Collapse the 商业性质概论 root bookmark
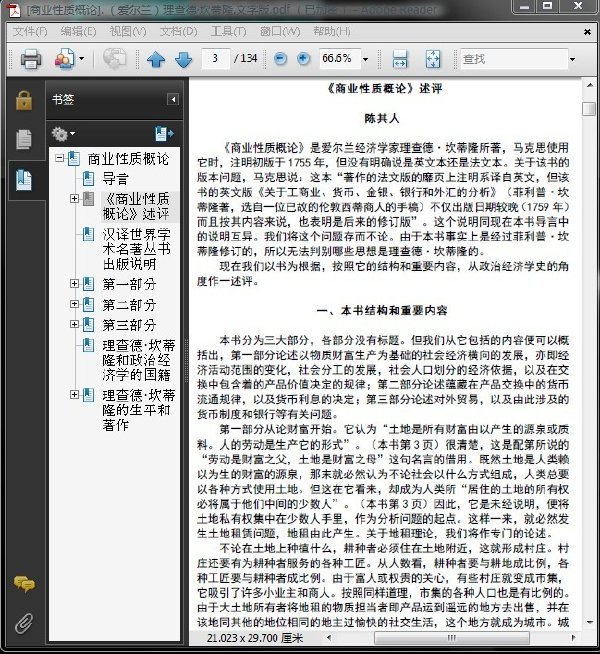 pos(59,158)
